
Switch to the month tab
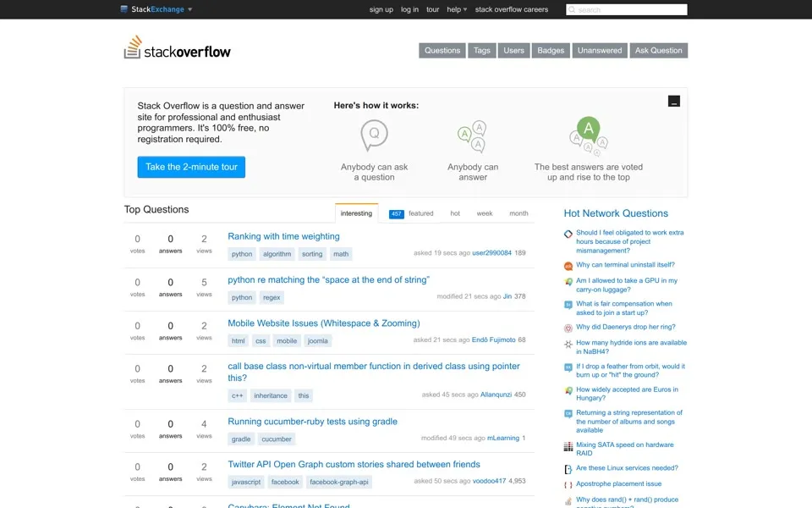tap(518, 213)
